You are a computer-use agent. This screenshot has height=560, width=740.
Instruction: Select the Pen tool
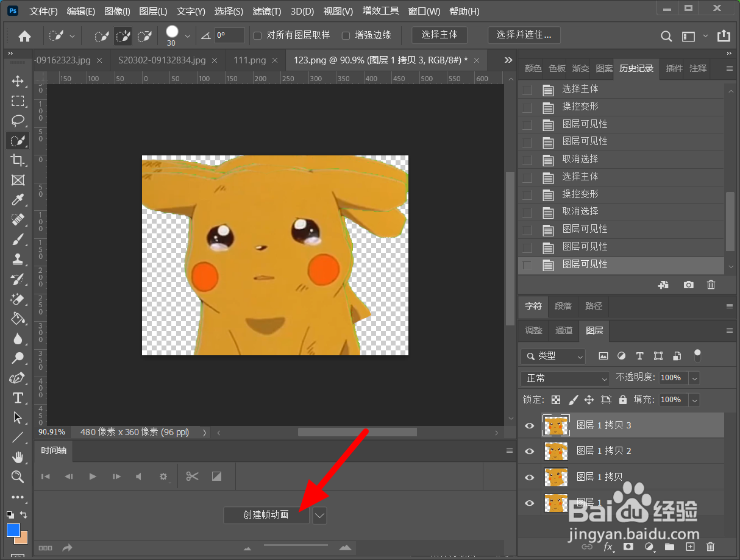point(18,378)
